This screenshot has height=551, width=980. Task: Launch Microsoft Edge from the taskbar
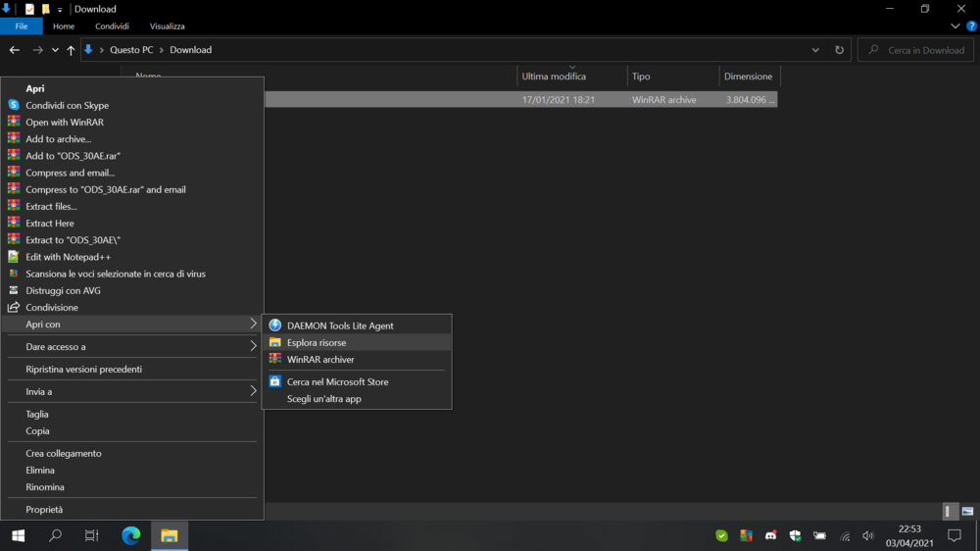[131, 535]
